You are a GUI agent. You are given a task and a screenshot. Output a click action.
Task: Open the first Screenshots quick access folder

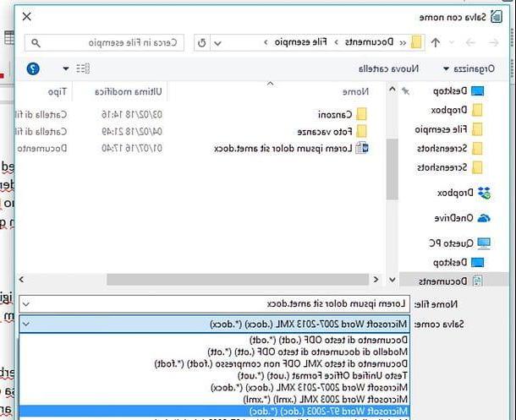(x=450, y=149)
